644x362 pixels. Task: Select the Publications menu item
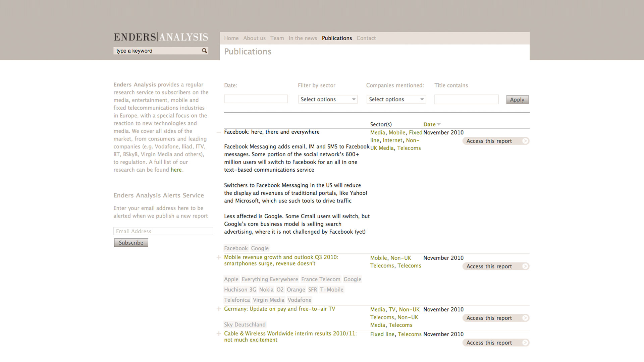tap(337, 38)
